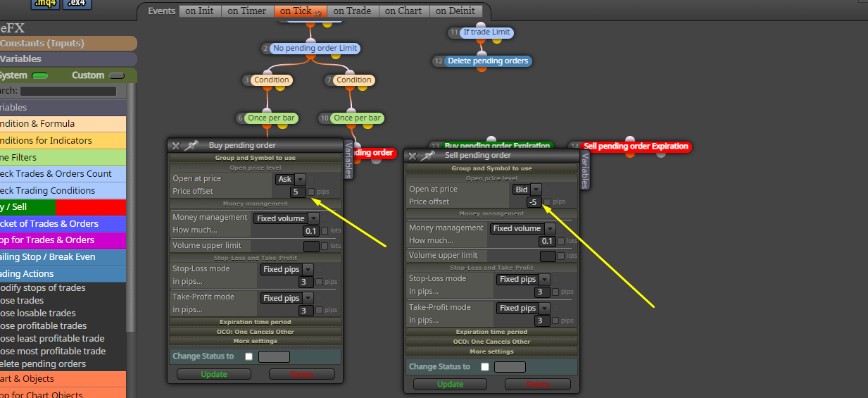Click Update in the Buy pending order panel
This screenshot has height=398, width=868.
[214, 374]
